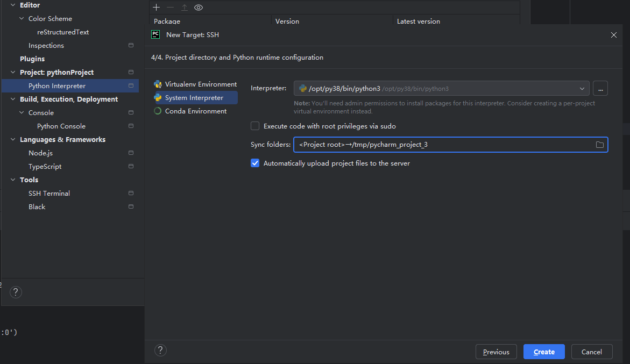Click project-level icon beside Inspections

(131, 45)
